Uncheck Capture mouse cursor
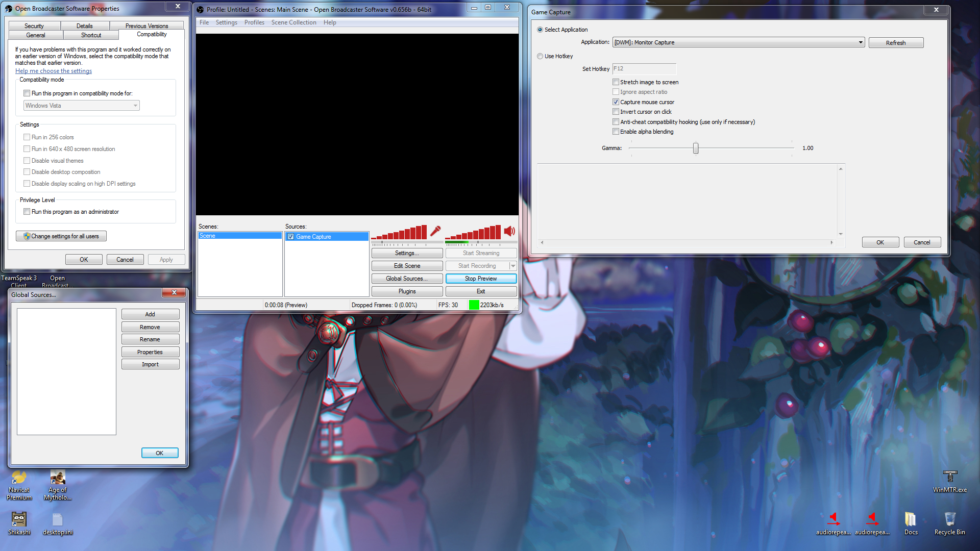Screen dimensions: 980x551 (616, 102)
